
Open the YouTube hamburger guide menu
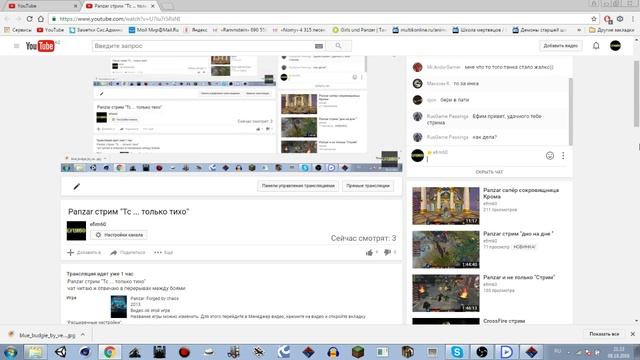(x=16, y=46)
